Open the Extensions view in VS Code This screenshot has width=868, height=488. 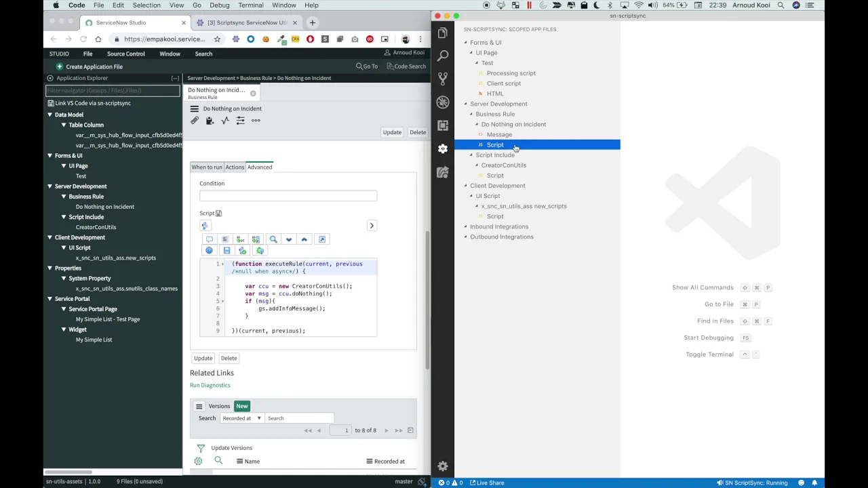point(442,125)
